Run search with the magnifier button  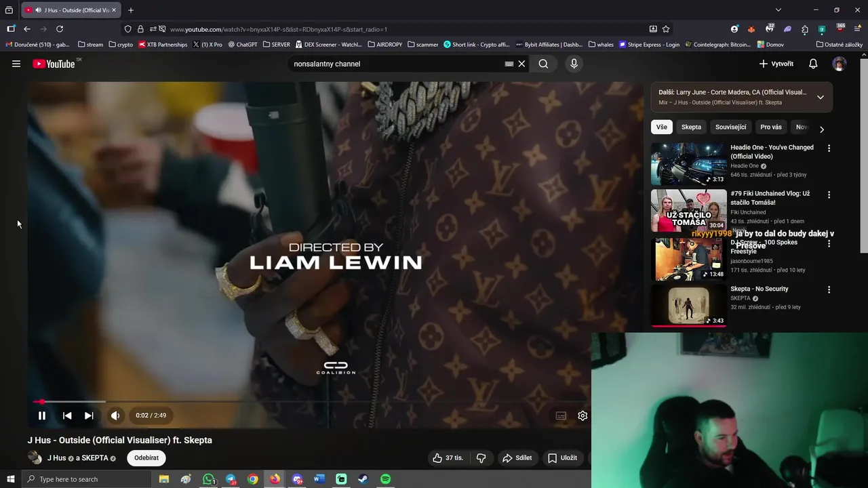[x=543, y=64]
